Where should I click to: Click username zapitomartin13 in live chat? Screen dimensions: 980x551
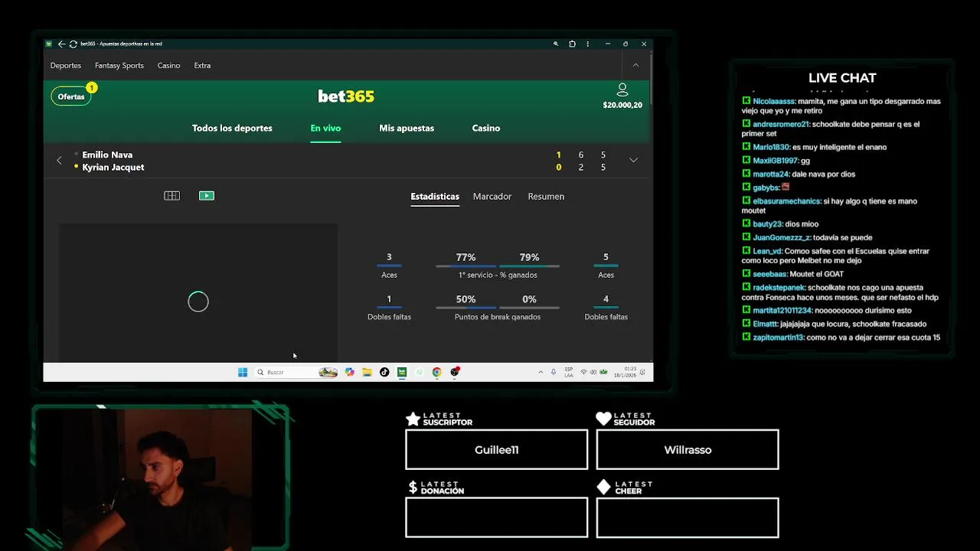pyautogui.click(x=778, y=337)
